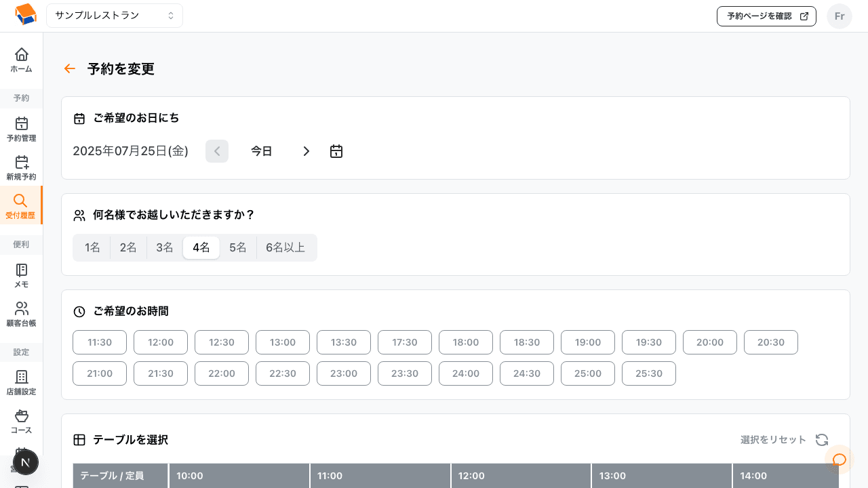Viewport: 868px width, 488px height.
Task: Open 予約管理 in the sidebar
Action: tap(22, 129)
